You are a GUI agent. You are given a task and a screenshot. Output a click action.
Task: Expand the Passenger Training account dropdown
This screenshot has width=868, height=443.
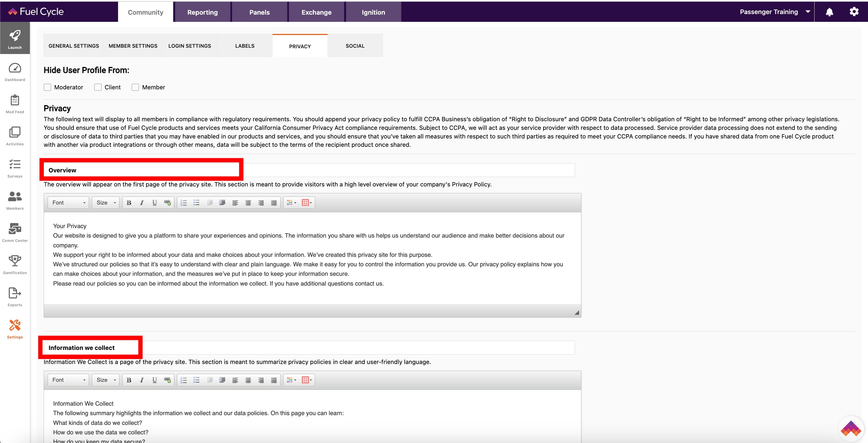tap(775, 12)
